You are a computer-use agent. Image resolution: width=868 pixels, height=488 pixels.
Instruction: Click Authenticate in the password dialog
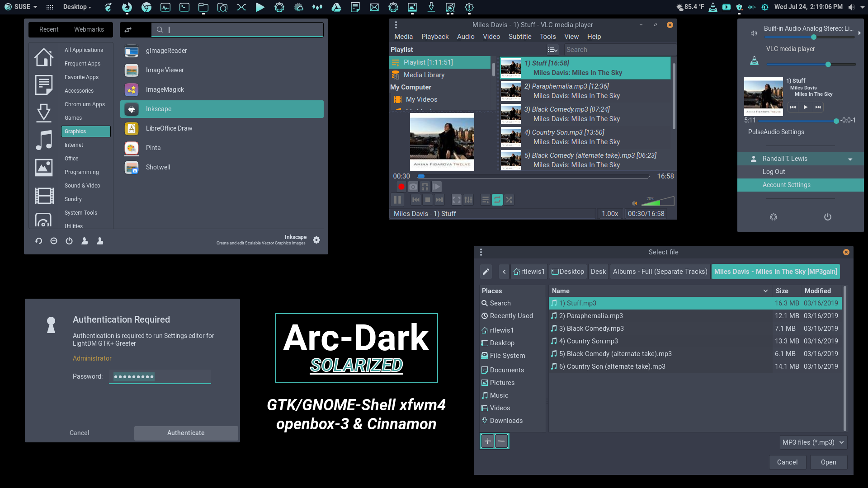186,433
